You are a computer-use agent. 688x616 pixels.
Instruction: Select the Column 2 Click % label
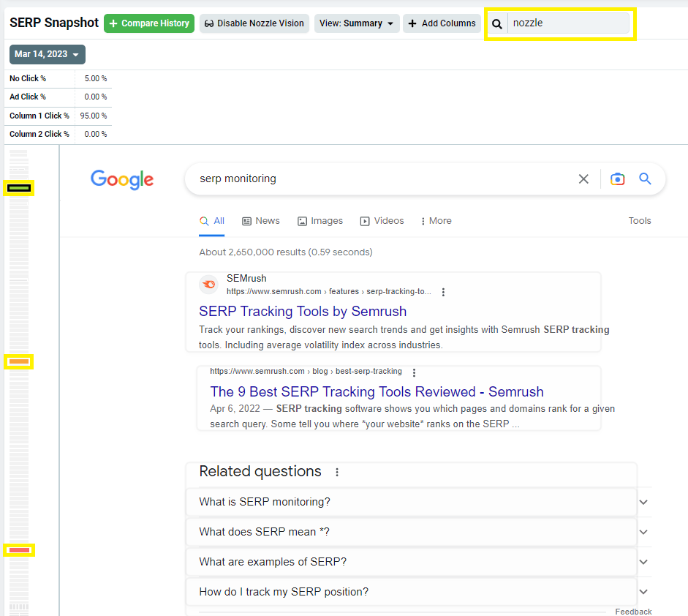(x=39, y=135)
